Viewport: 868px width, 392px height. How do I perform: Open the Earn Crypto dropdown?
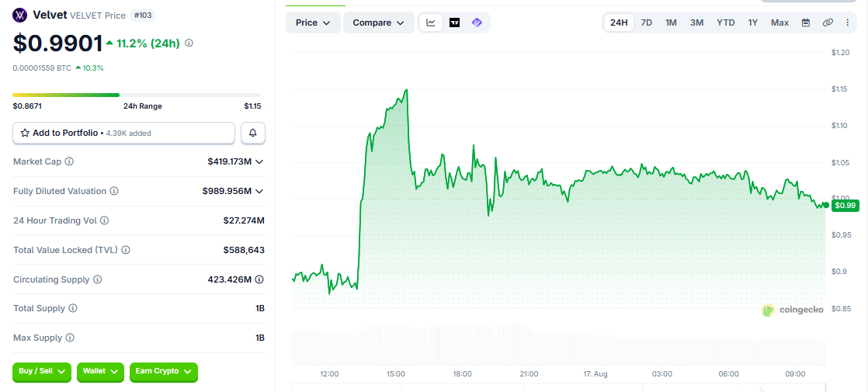coord(163,372)
